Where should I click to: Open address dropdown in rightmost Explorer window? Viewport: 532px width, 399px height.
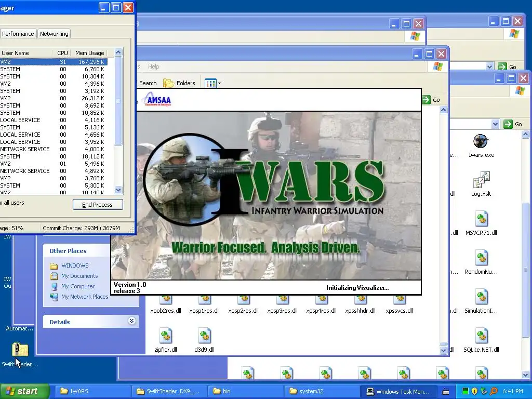(x=495, y=124)
